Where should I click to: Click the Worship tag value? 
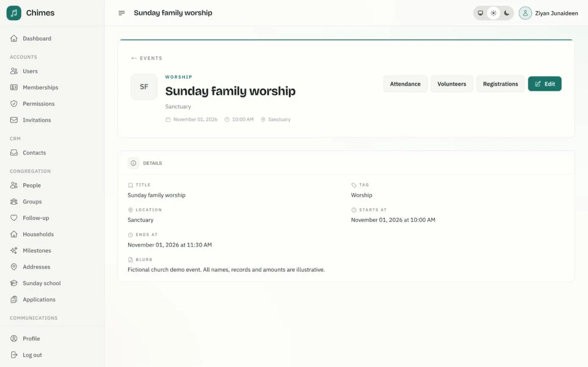coord(362,195)
